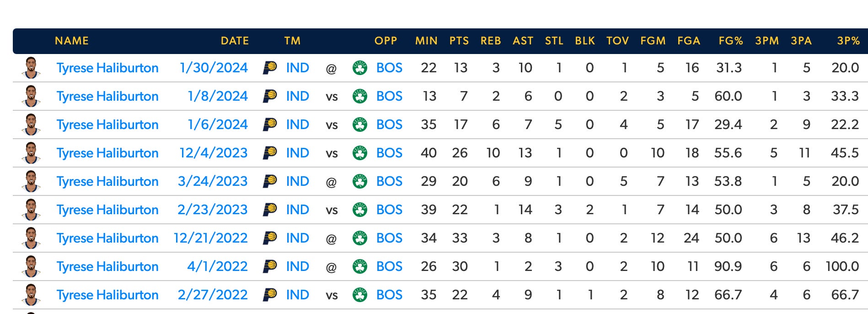Click Pacers logo in the 4/1/2022 row
The width and height of the screenshot is (868, 314).
point(270,266)
